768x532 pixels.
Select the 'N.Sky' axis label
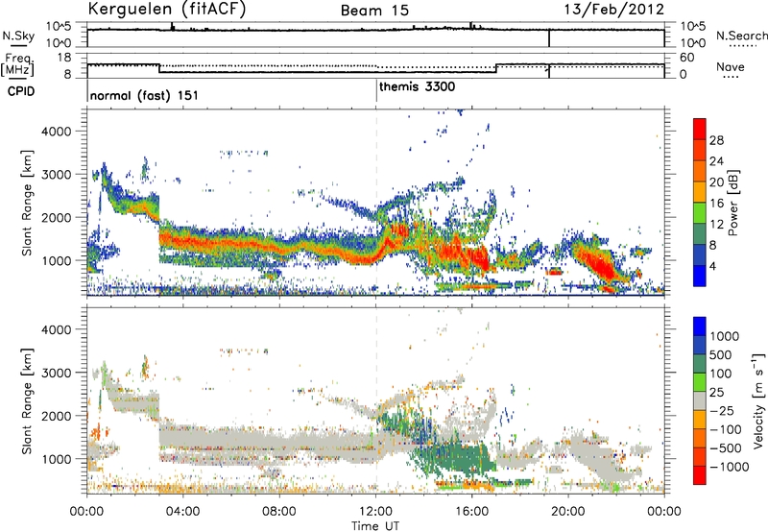pos(18,36)
